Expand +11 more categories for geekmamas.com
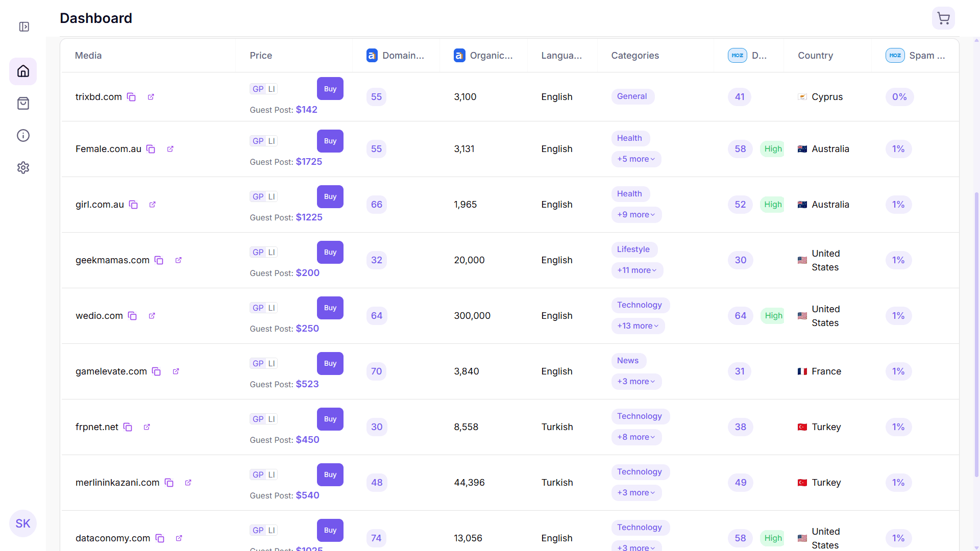 point(636,270)
